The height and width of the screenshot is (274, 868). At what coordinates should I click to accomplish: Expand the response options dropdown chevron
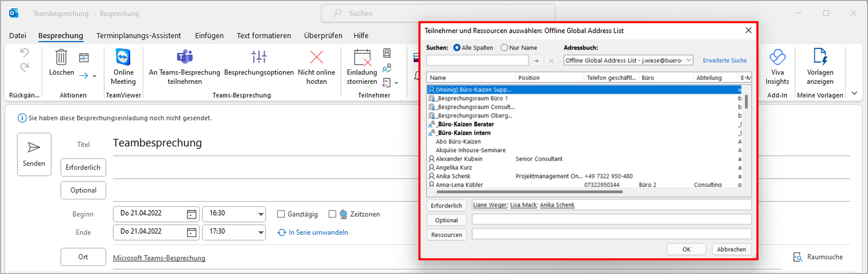(x=396, y=83)
